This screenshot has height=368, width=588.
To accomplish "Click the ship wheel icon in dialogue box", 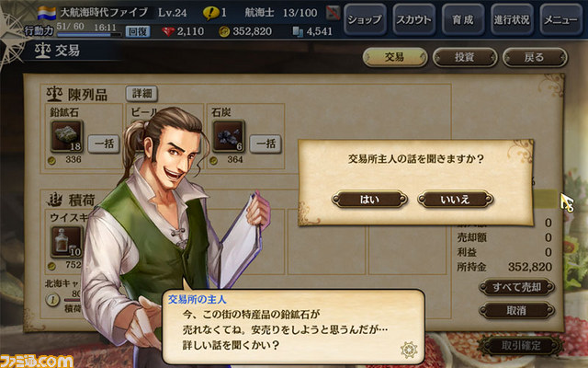I will point(409,350).
